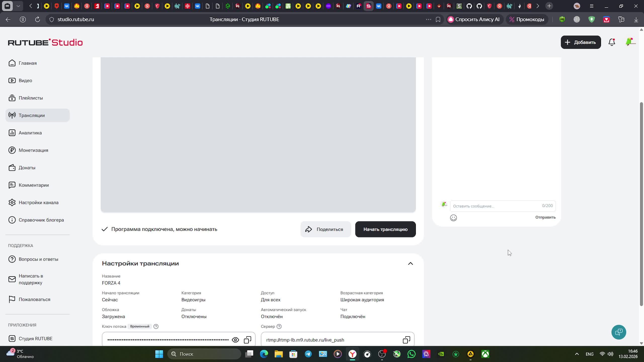Click the Добавить button

pyautogui.click(x=581, y=42)
